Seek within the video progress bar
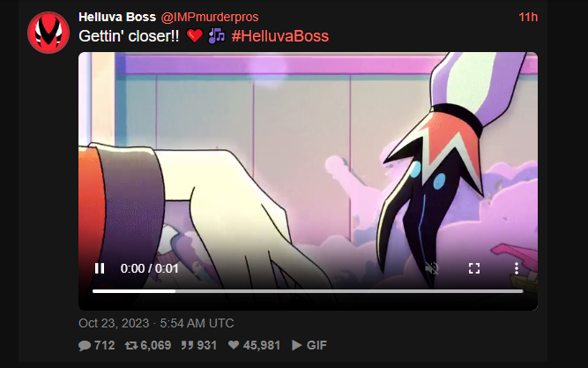The image size is (588, 368). [x=308, y=291]
